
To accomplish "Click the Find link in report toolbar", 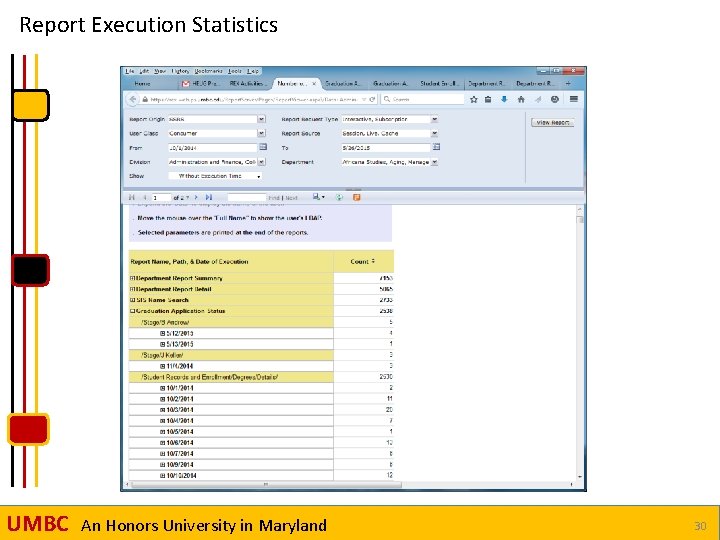I will point(274,198).
